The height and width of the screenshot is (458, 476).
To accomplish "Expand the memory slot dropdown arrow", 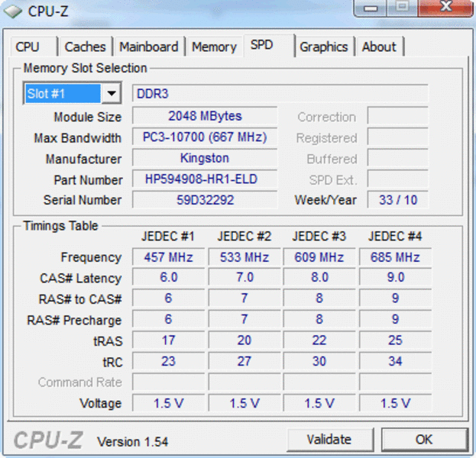I will click(112, 94).
